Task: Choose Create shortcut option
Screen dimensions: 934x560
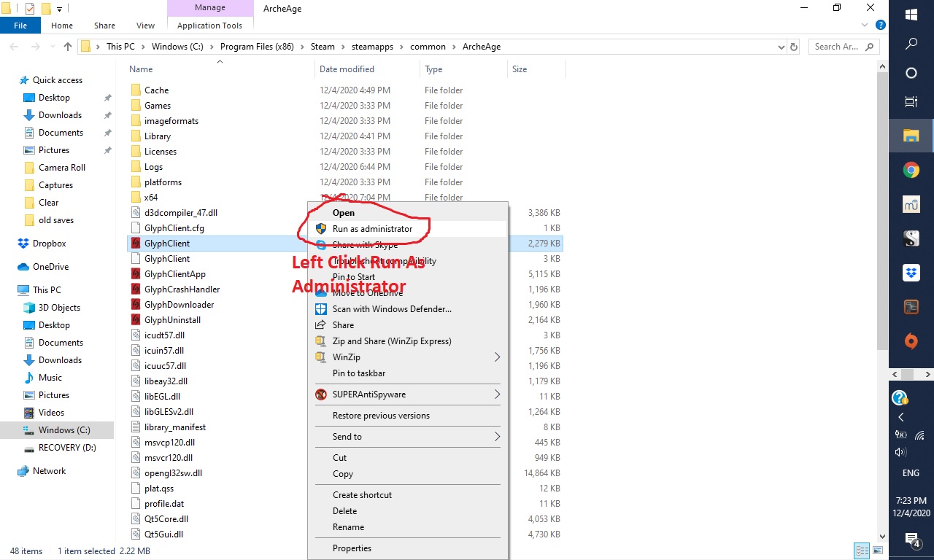Action: pos(408,495)
